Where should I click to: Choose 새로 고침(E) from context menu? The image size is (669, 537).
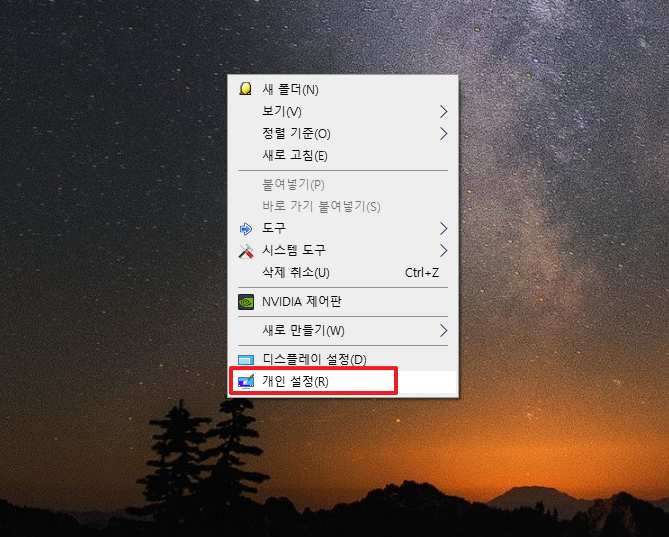pyautogui.click(x=343, y=155)
